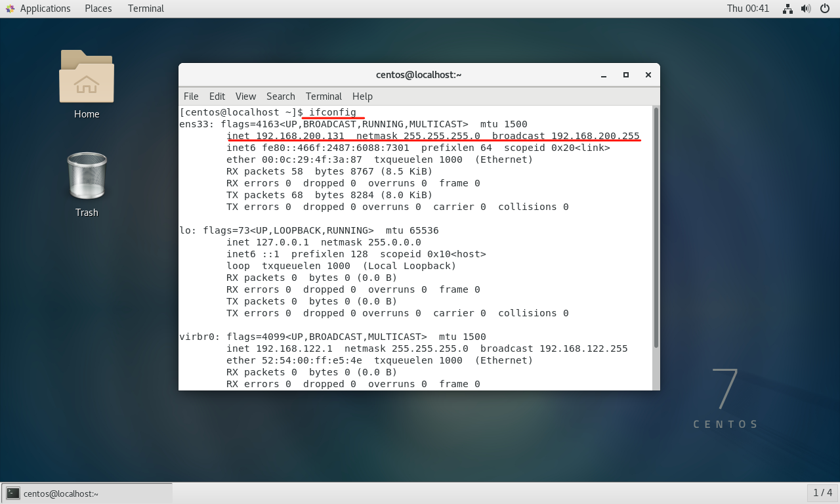840x504 pixels.
Task: Click the centos@localhost taskbar entry
Action: point(87,493)
